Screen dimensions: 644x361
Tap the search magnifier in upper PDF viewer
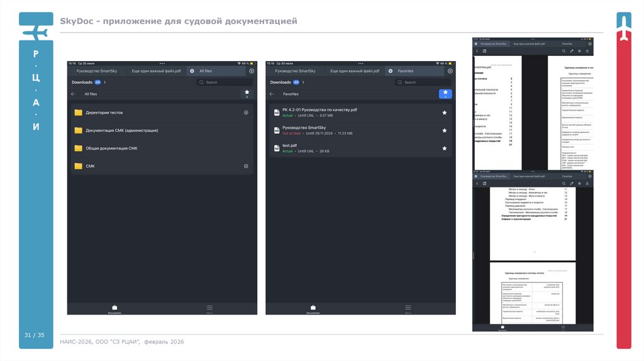coord(563,51)
